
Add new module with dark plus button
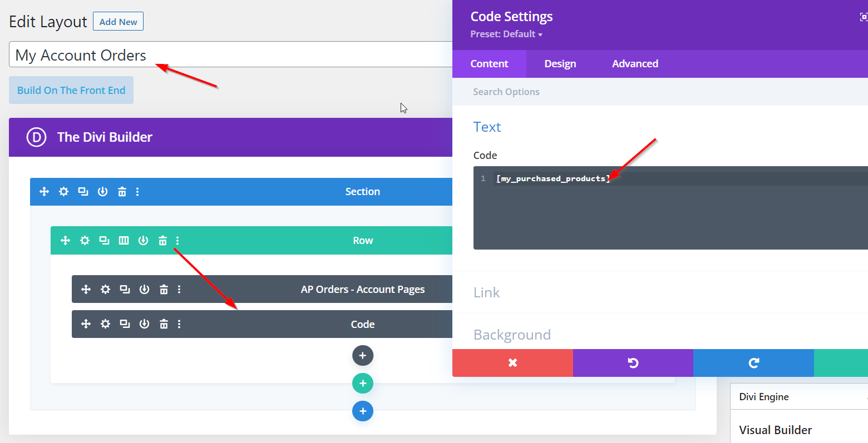[362, 356]
